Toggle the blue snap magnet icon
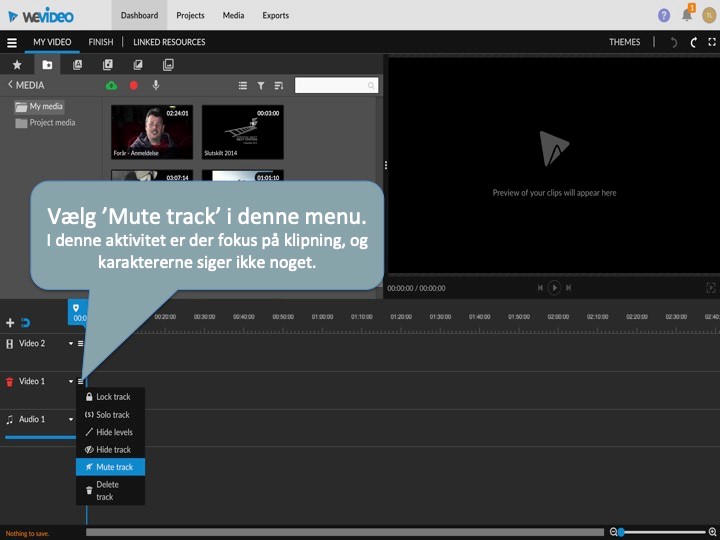The height and width of the screenshot is (540, 720). (x=26, y=323)
